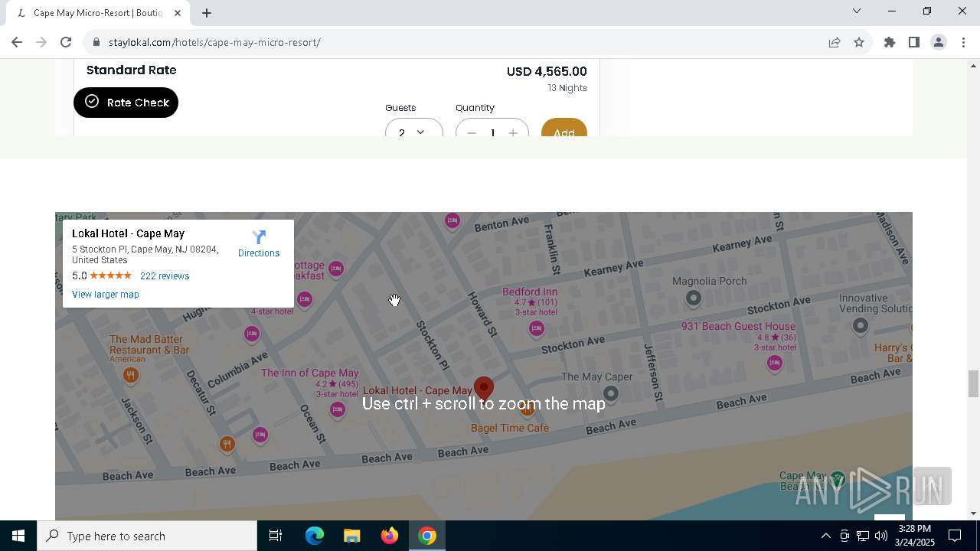This screenshot has height=551, width=980.
Task: Click hotel marker above Columbia Ave
Action: click(252, 334)
